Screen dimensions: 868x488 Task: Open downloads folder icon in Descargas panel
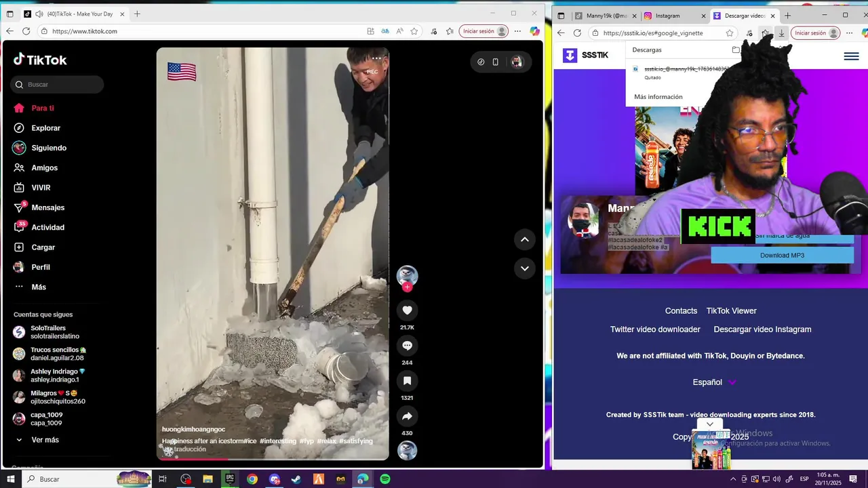point(736,49)
